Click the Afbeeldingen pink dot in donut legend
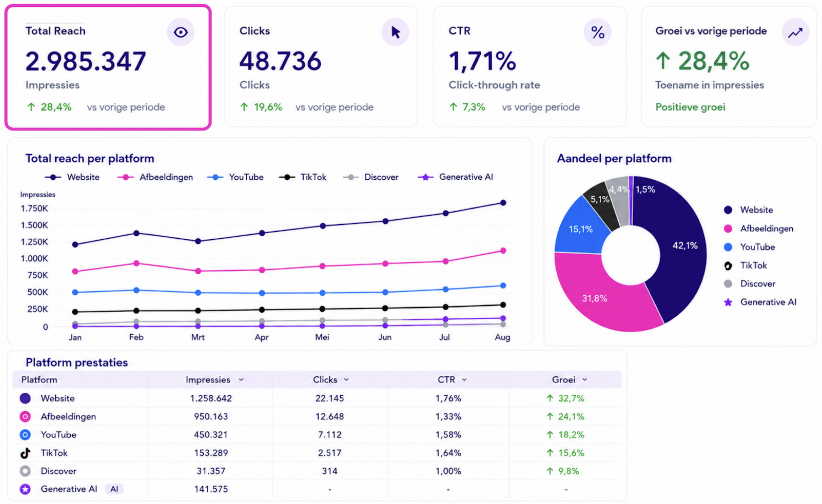The width and height of the screenshot is (822, 504). click(x=728, y=229)
